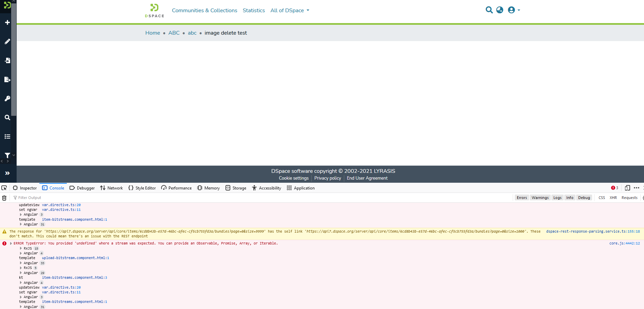Click the Home breadcrumb link

152,33
